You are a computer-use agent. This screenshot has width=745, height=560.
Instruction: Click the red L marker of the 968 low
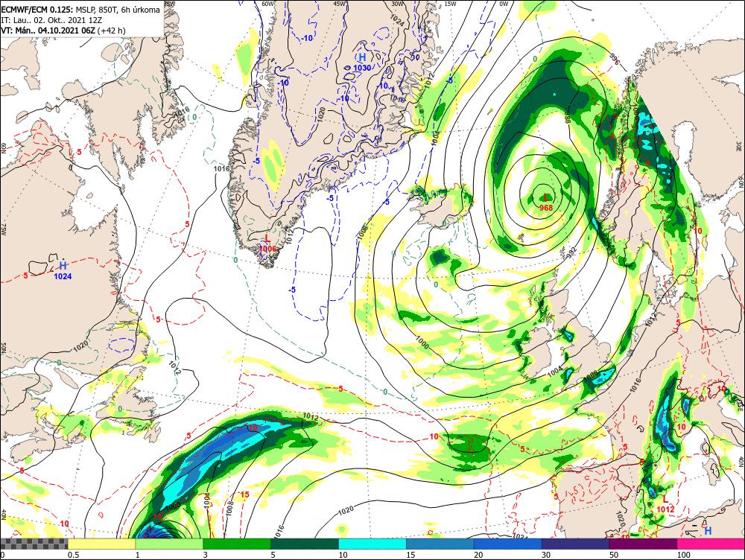pos(546,198)
